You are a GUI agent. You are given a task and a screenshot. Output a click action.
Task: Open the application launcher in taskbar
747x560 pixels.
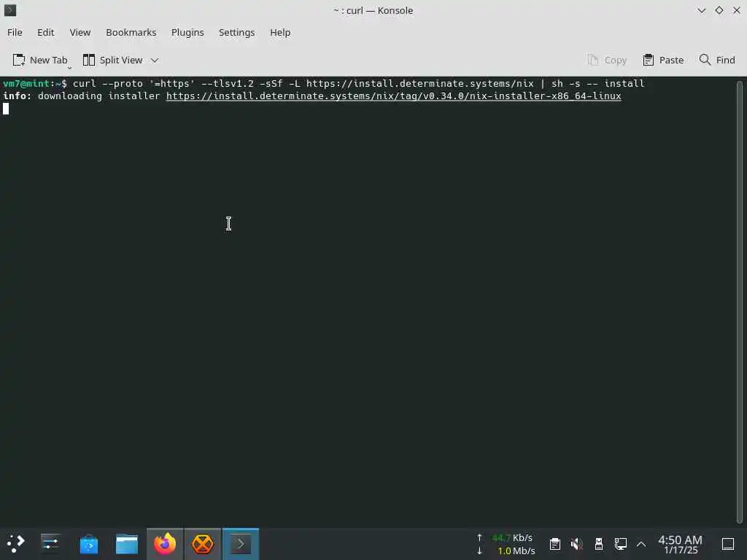16,544
